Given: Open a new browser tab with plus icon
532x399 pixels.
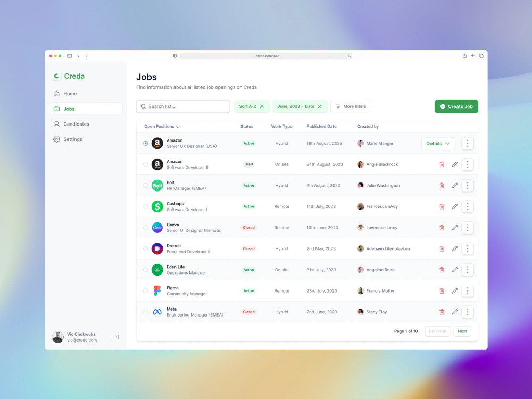Looking at the screenshot, I should tap(472, 56).
